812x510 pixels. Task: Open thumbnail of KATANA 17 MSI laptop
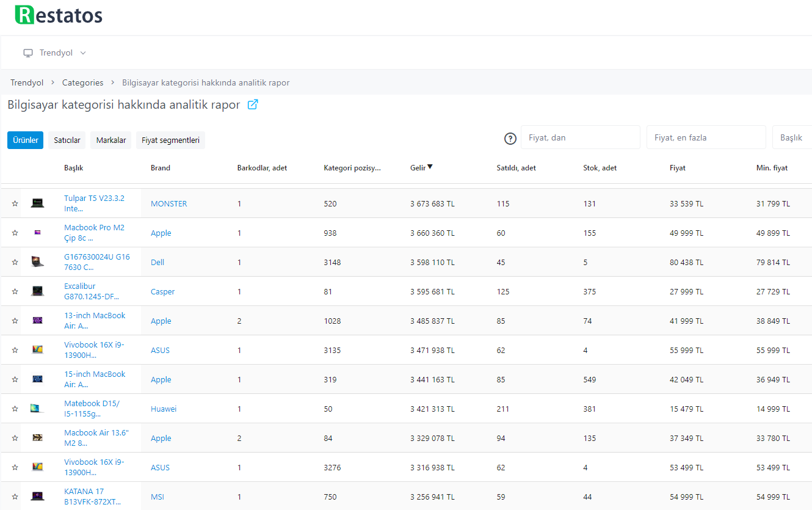38,496
